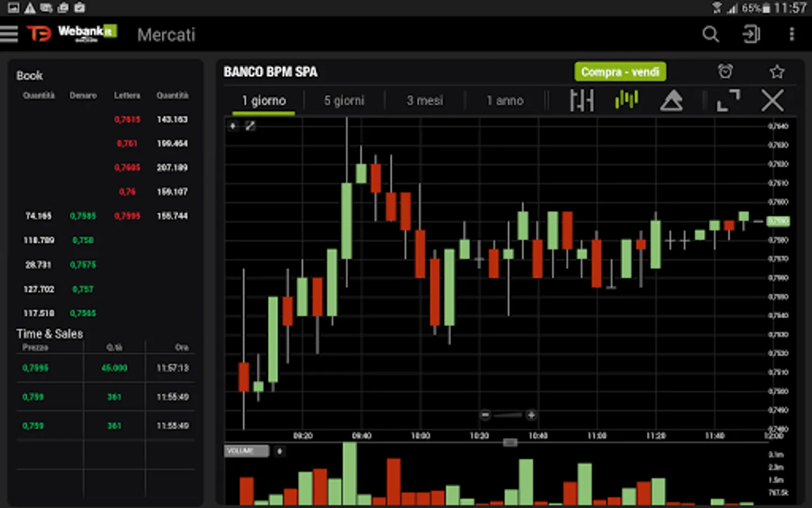
Task: Switch to the 5 giorni tab
Action: [344, 100]
